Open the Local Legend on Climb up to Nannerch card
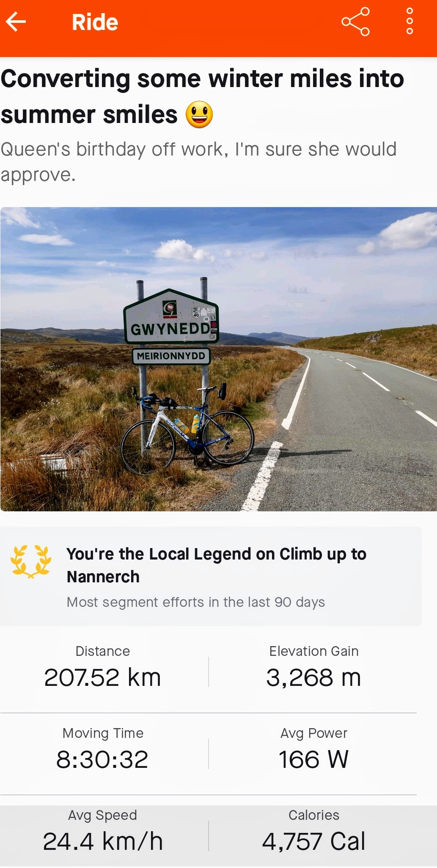The width and height of the screenshot is (437, 868). [x=211, y=576]
